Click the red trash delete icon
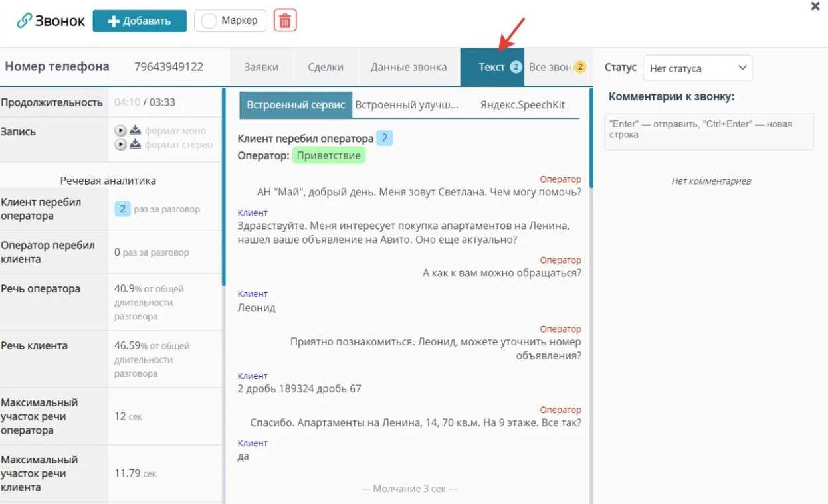Screen dimensions: 828x504 point(285,21)
